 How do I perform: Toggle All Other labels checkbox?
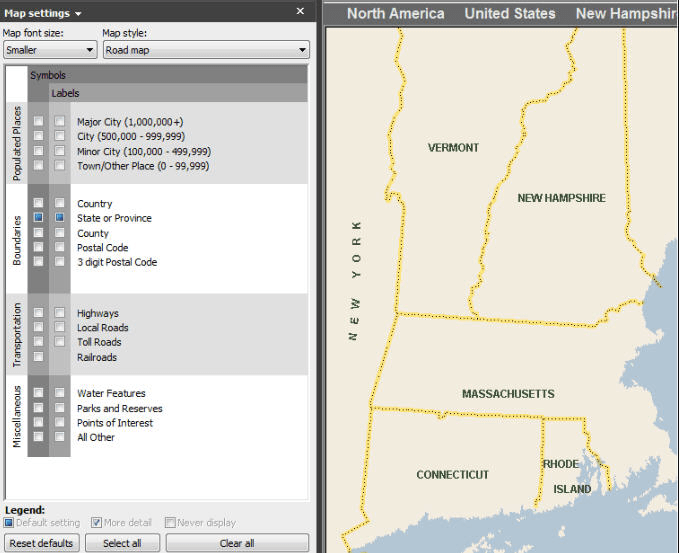60,437
